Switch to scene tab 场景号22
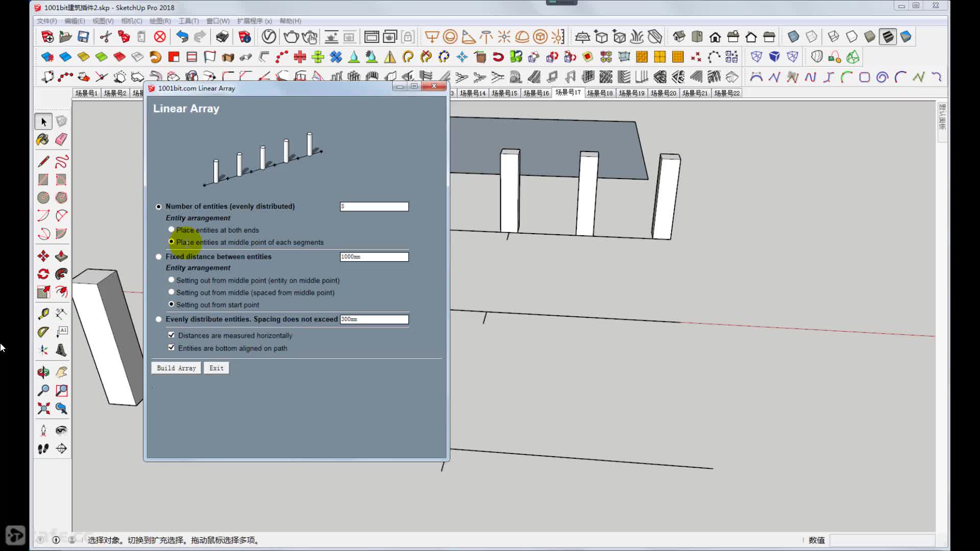This screenshot has height=551, width=980. 727,93
